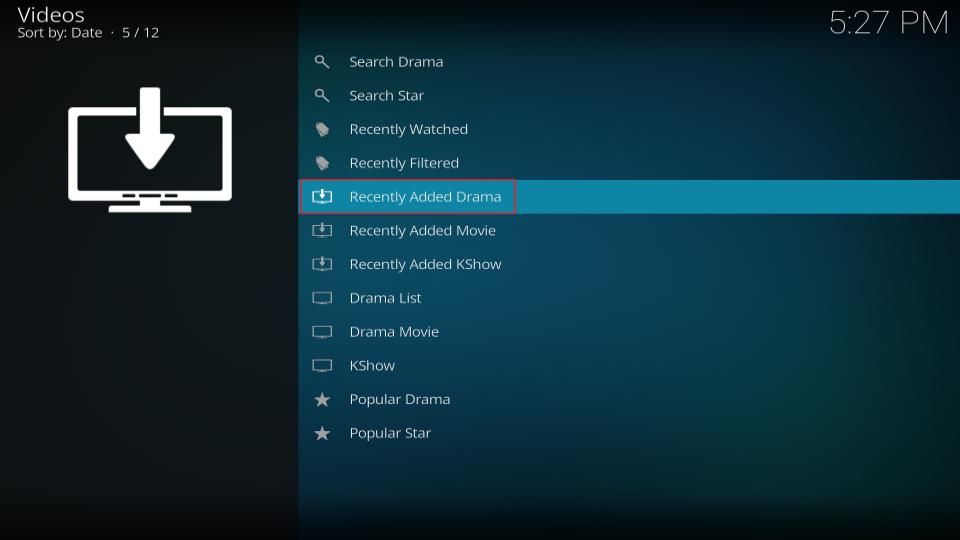Click the tag icon beside Recently Filtered
The width and height of the screenshot is (960, 540).
322,163
